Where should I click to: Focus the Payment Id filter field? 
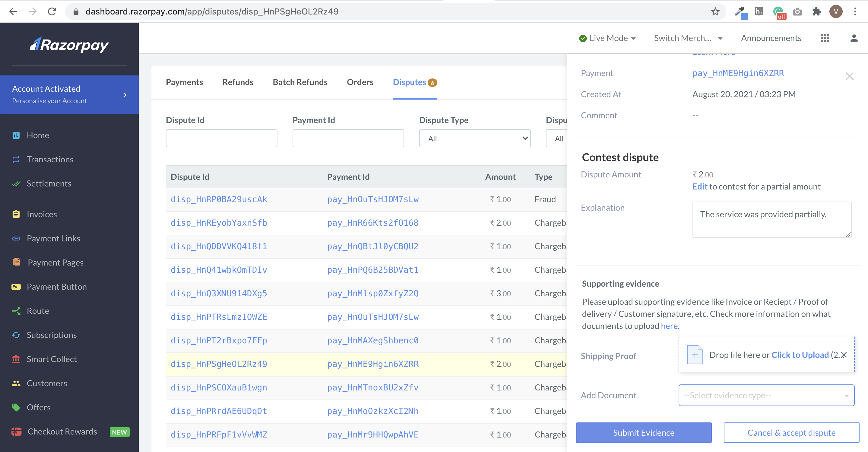pos(348,138)
